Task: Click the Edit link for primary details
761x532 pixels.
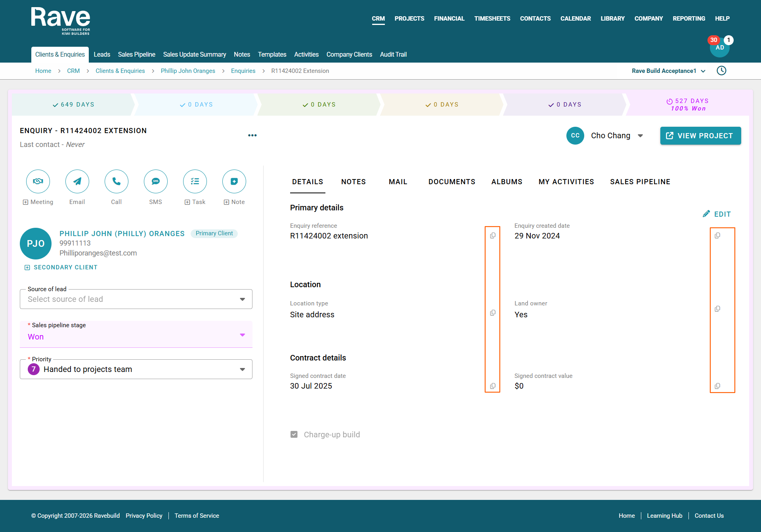Action: pyautogui.click(x=717, y=214)
